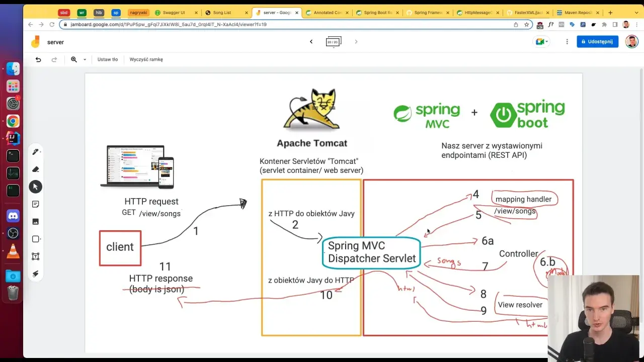Switch to the Maven Reposit tab
Image resolution: width=644 pixels, height=362 pixels.
578,13
